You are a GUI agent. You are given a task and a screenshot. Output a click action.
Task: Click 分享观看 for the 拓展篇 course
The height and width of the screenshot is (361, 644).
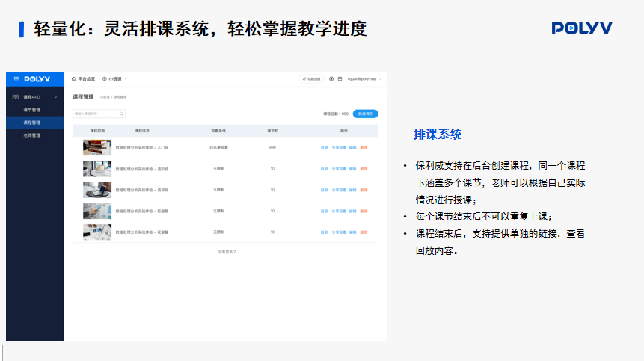point(340,212)
